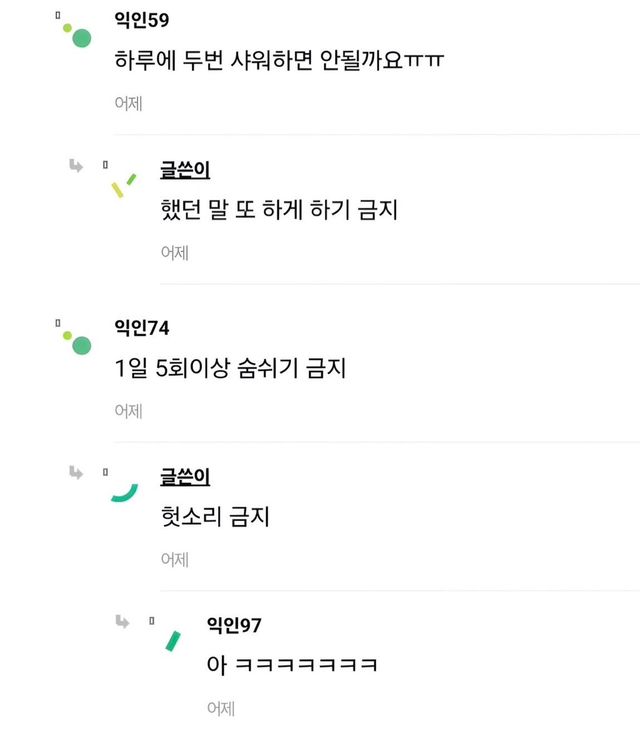640x734 pixels.
Task: Select the reply '아 ㅋㅋㅋㅋㅋㅋㅋ'
Action: pos(291,665)
